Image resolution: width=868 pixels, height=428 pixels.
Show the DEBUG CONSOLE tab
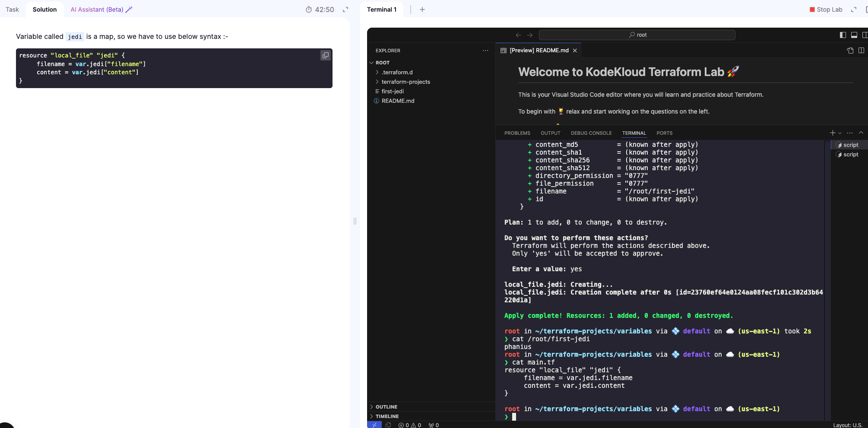pyautogui.click(x=591, y=133)
